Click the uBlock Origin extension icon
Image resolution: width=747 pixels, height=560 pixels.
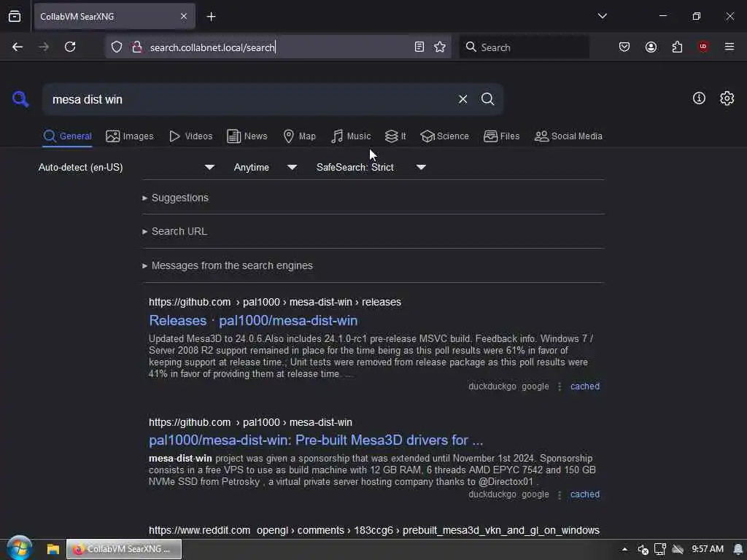703,46
